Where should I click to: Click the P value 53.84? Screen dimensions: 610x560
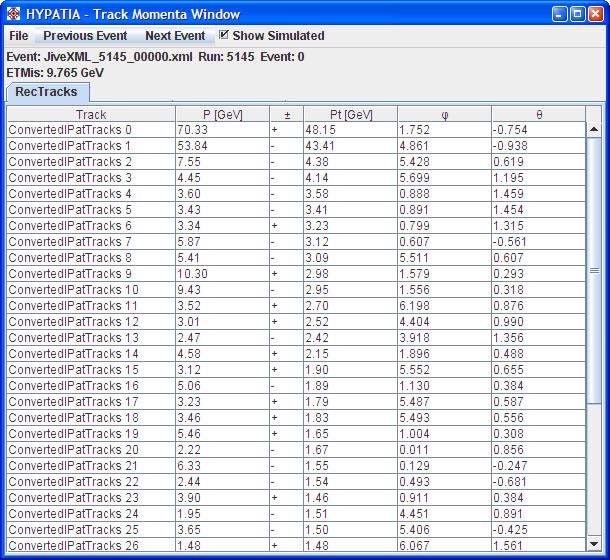[x=193, y=146]
